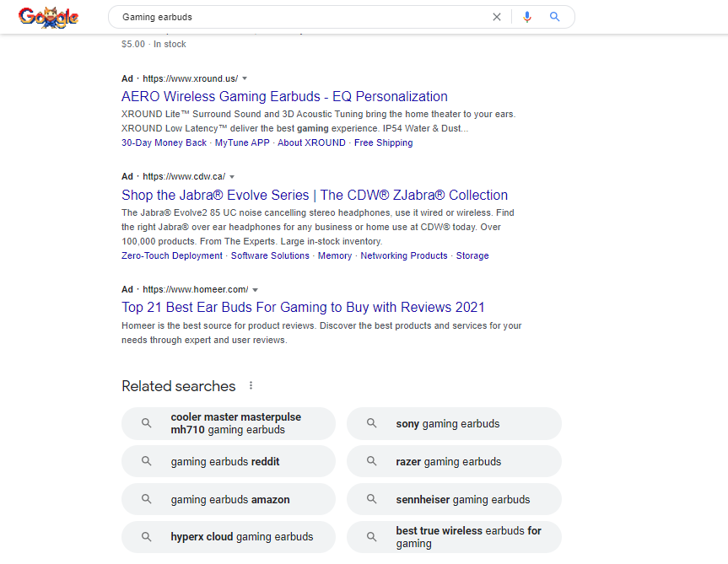Open Related searches three-dot options
Screen dimensions: 728x564
coord(251,386)
